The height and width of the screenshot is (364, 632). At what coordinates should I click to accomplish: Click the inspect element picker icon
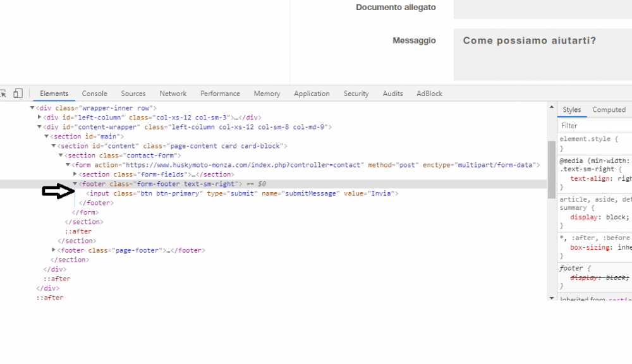click(3, 94)
